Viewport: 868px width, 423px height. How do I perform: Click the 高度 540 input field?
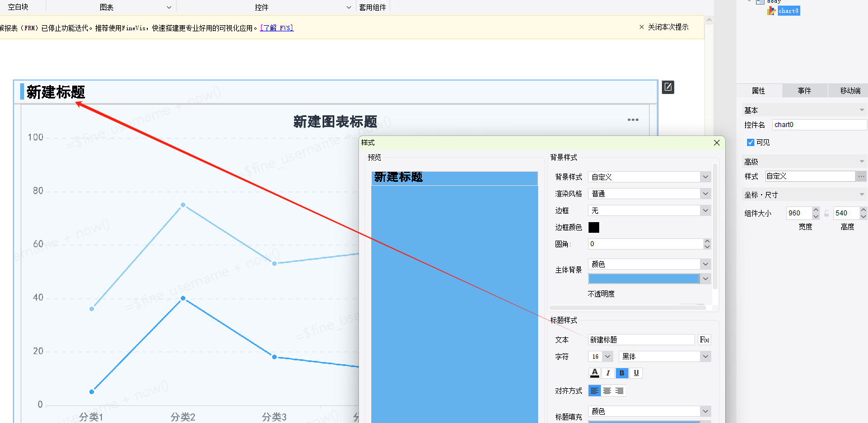[x=846, y=213]
